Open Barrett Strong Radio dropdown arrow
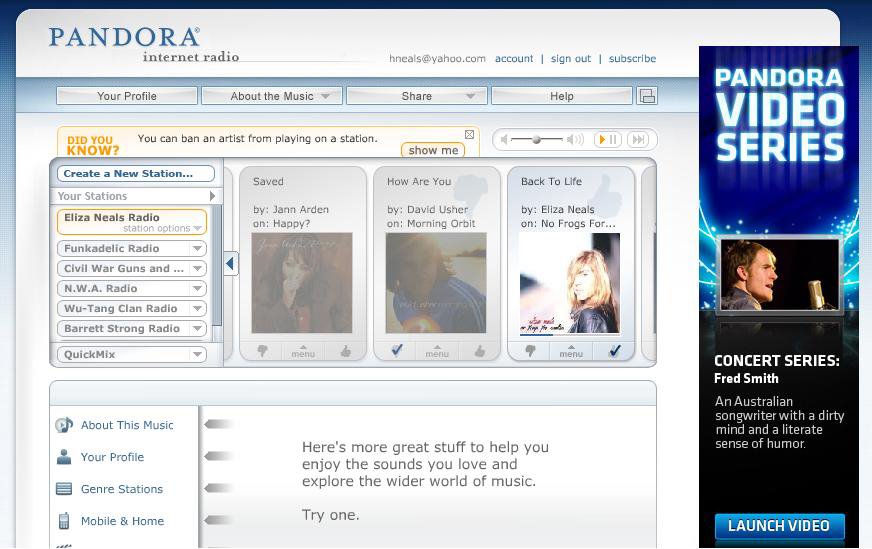This screenshot has width=872, height=549. [197, 329]
